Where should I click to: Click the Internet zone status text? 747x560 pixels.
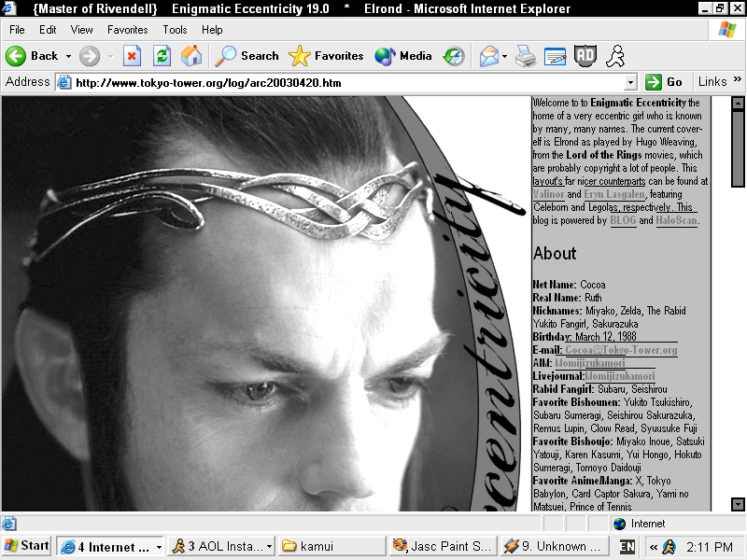click(648, 524)
